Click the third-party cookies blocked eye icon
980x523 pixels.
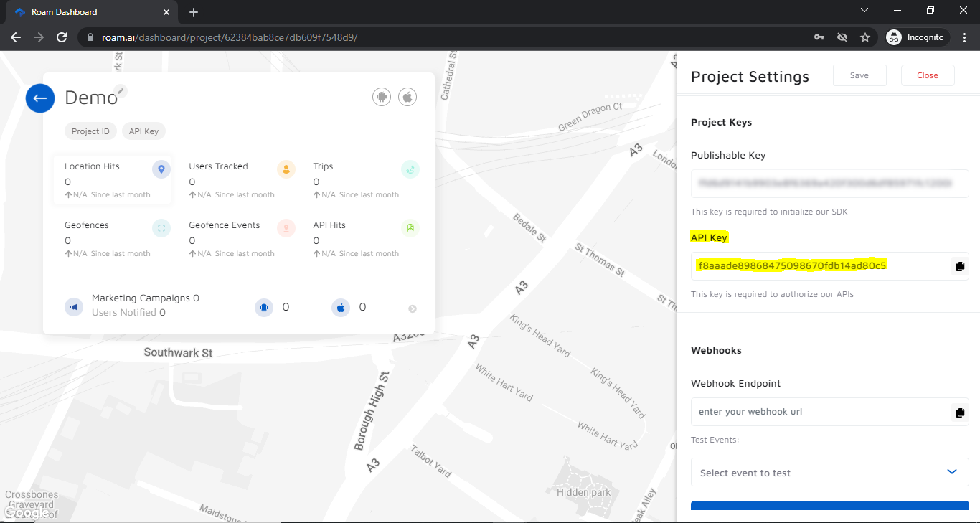(x=842, y=37)
